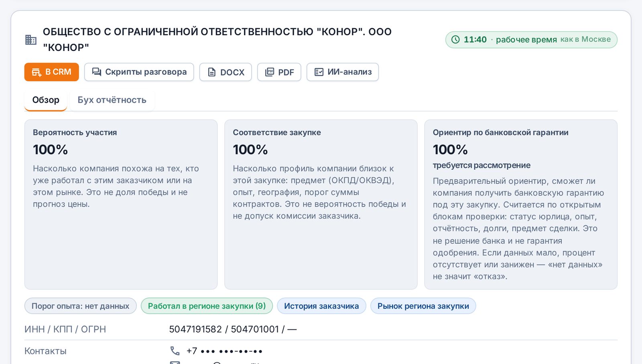Click the masked phone number +7
Viewport: 642px width, 364px height.
(x=224, y=351)
